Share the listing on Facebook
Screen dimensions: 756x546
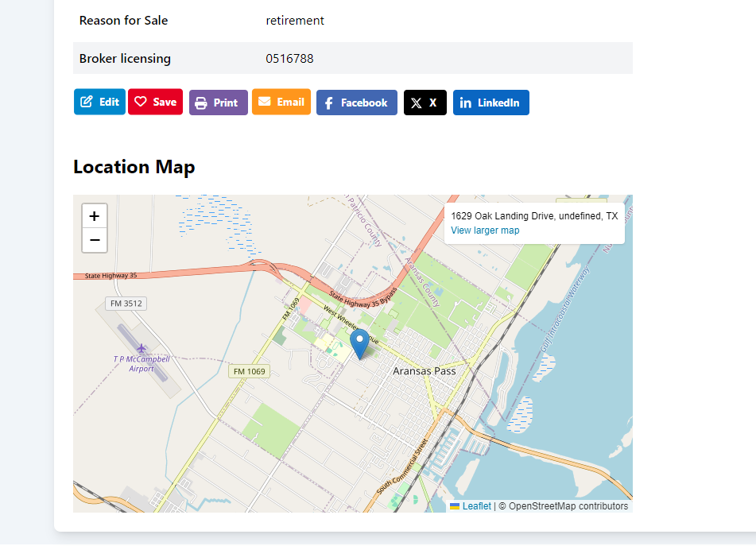tap(356, 103)
